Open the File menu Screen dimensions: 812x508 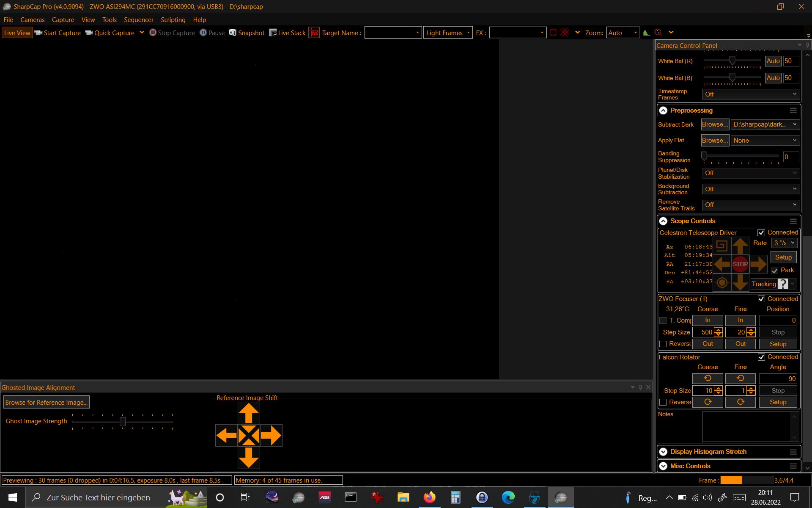(8, 20)
